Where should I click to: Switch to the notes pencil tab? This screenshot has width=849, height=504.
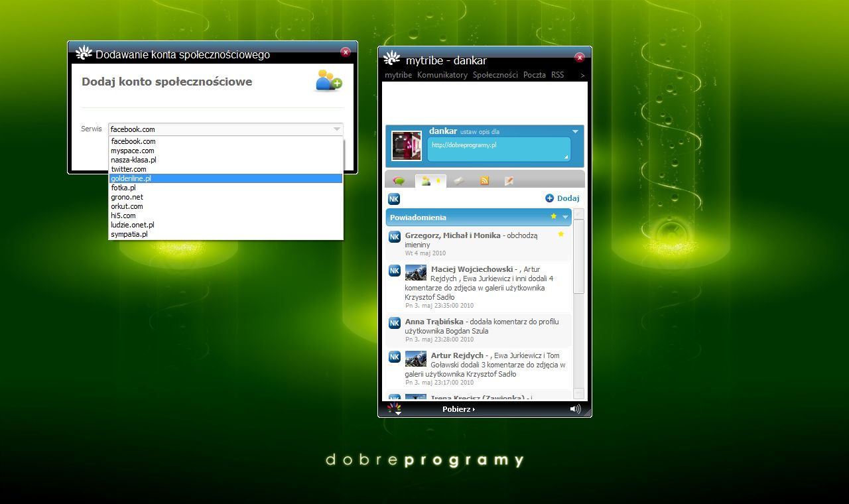(x=509, y=181)
